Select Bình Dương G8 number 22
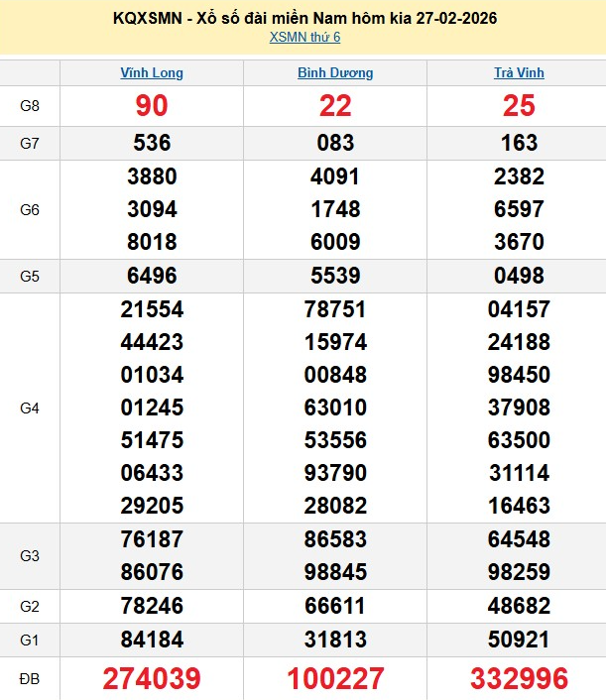The width and height of the screenshot is (606, 700). [x=335, y=106]
